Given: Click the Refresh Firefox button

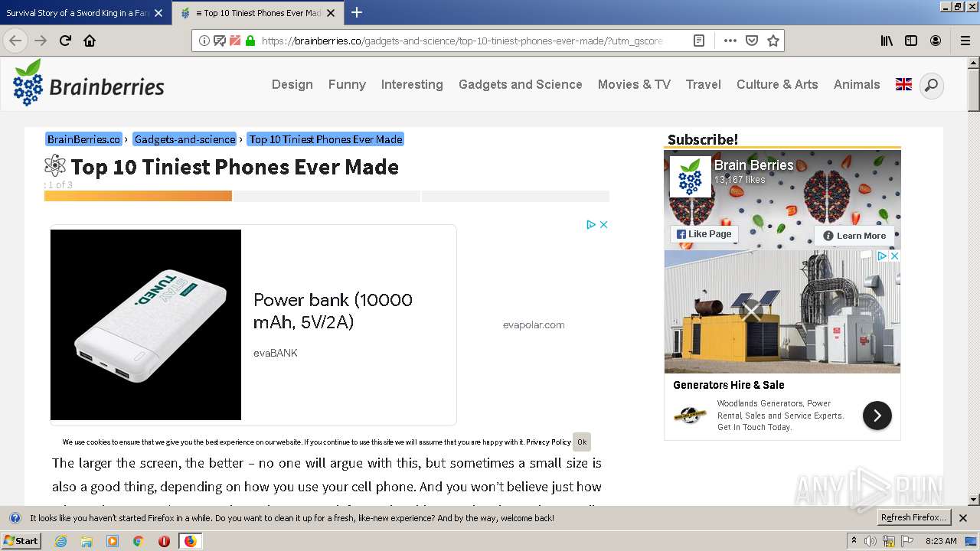Looking at the screenshot, I should pos(914,517).
